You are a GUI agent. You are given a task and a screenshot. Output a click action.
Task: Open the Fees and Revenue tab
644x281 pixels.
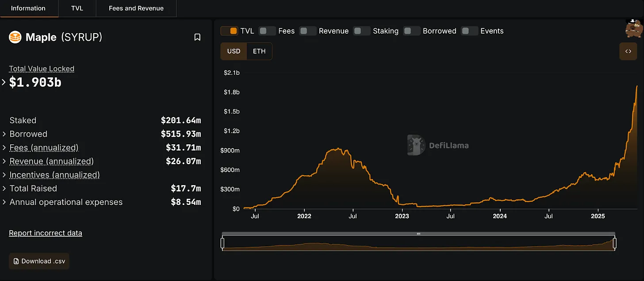tap(136, 8)
